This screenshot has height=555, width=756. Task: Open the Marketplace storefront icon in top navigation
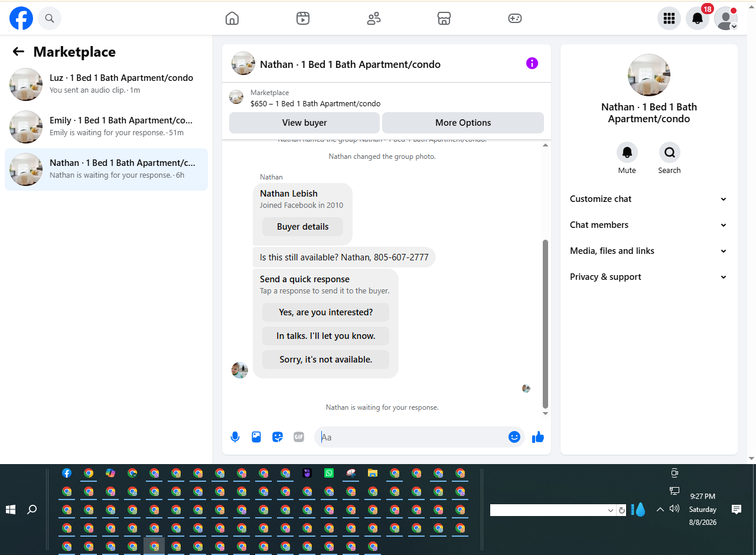[x=444, y=18]
